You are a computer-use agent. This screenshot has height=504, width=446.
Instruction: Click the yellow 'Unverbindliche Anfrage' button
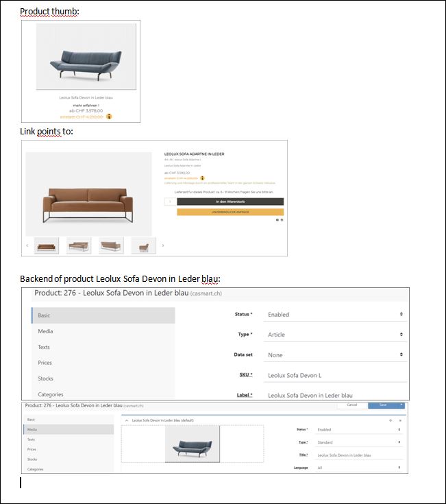point(230,212)
